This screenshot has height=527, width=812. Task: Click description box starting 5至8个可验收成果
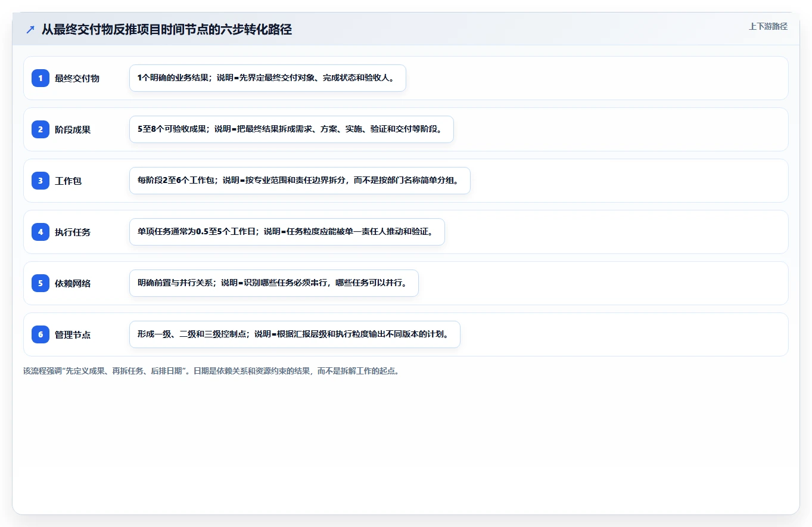(291, 129)
